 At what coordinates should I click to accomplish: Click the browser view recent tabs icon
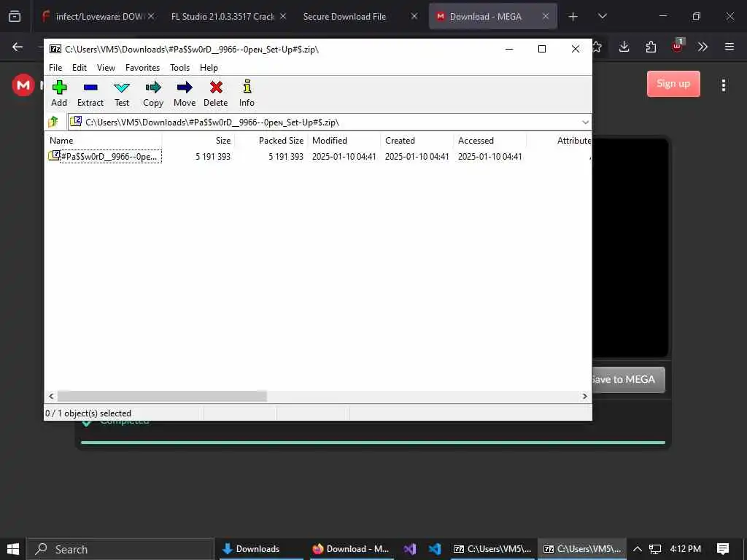coord(15,17)
